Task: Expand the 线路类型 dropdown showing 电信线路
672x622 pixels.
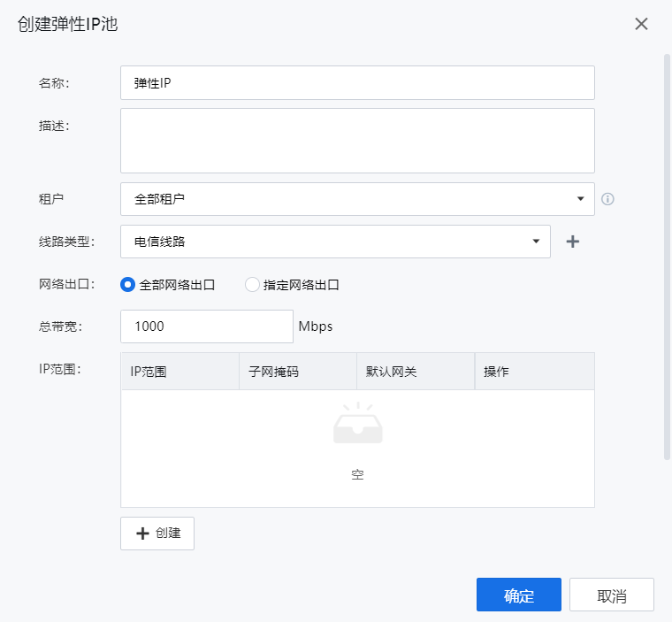Action: pyautogui.click(x=335, y=242)
